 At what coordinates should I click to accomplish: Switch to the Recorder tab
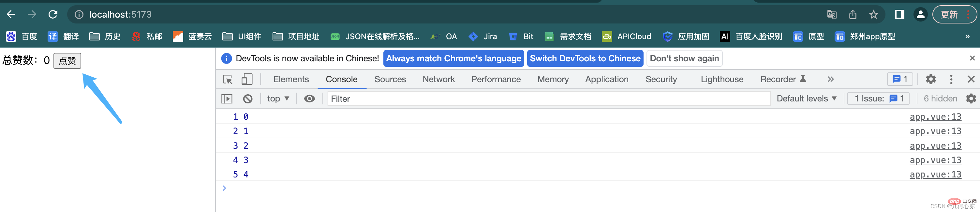tap(783, 79)
